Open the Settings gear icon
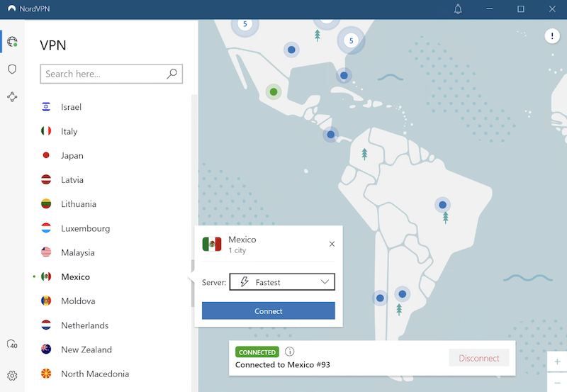Viewport: 567px width, 392px height. tap(12, 376)
